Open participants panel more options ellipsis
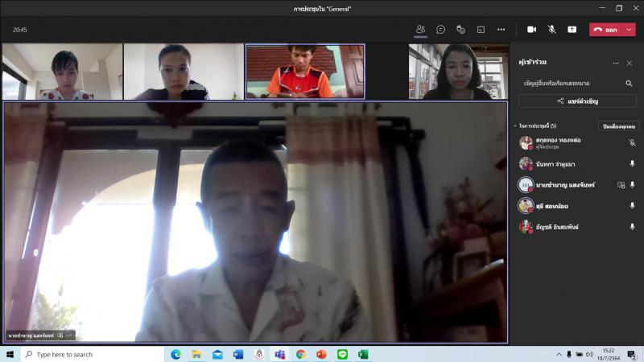The width and height of the screenshot is (644, 362). coord(616,63)
